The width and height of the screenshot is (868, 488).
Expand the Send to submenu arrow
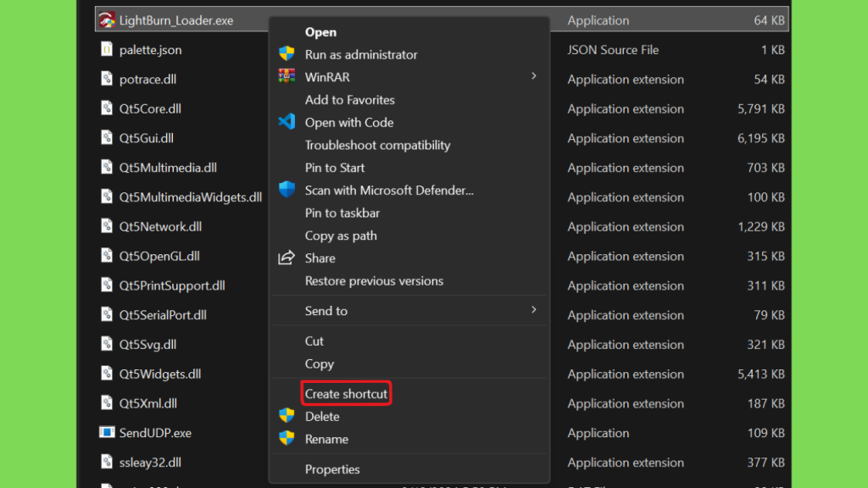point(534,310)
